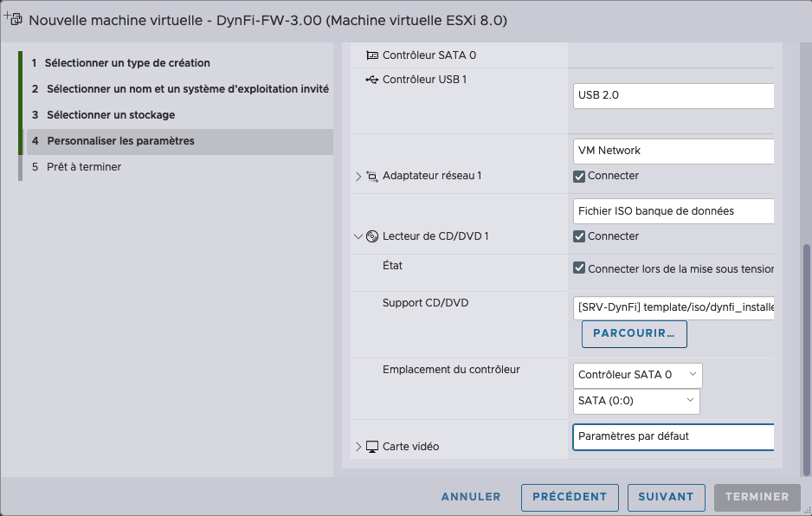
Task: Open the Contrôleur SATA 0 dropdown
Action: [x=637, y=375]
